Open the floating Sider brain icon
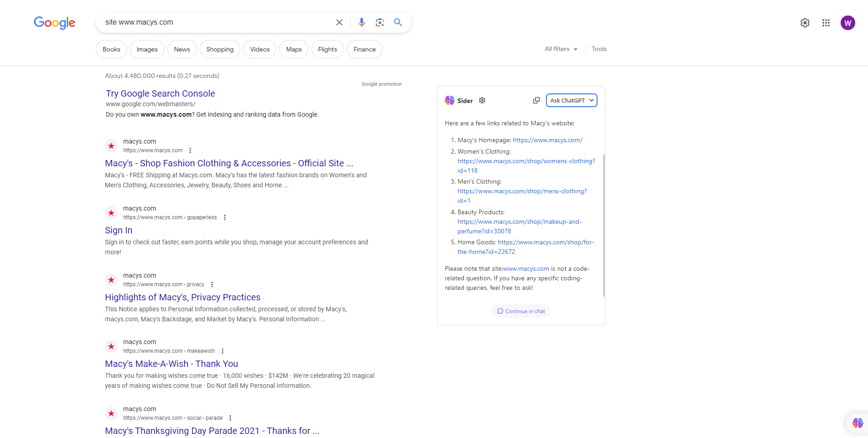Image resolution: width=868 pixels, height=438 pixels. coord(857,423)
